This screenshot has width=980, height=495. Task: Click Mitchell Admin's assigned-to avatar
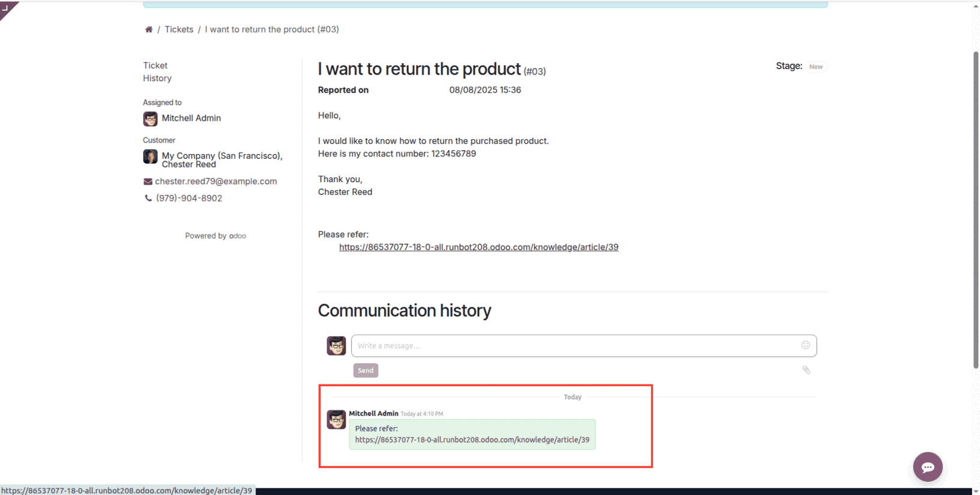[150, 118]
